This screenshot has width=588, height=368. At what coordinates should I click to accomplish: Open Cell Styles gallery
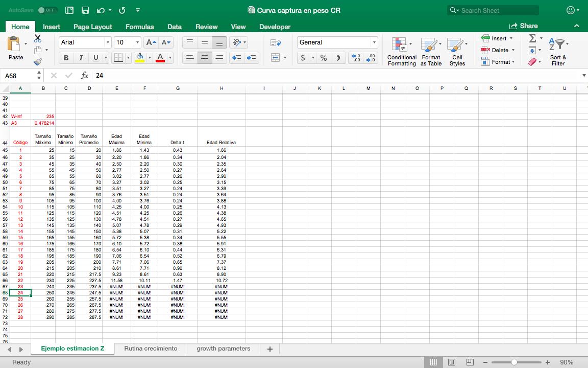(x=457, y=52)
